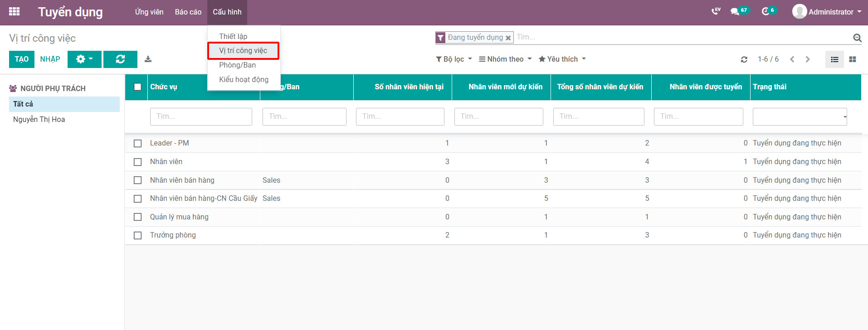Open the apps grid menu icon

[14, 12]
